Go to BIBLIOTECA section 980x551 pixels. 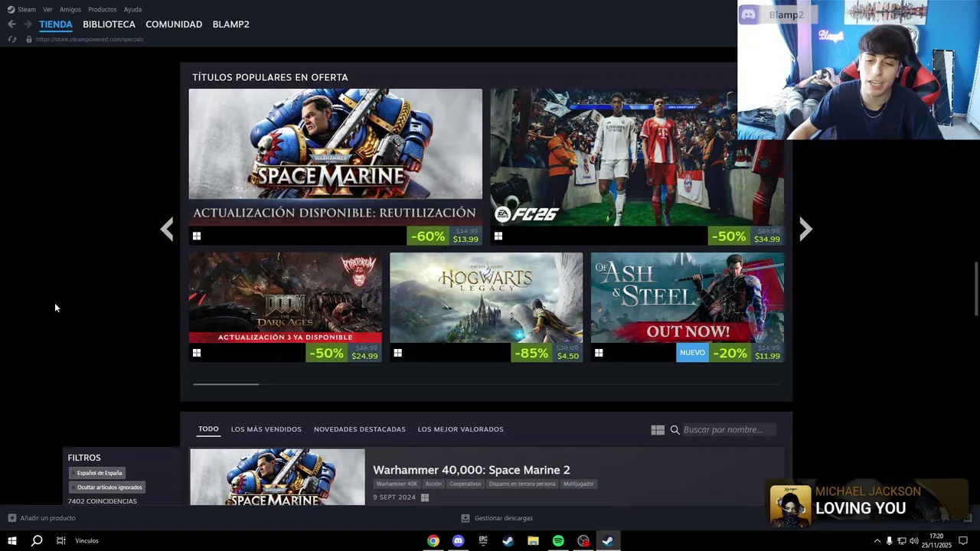109,24
